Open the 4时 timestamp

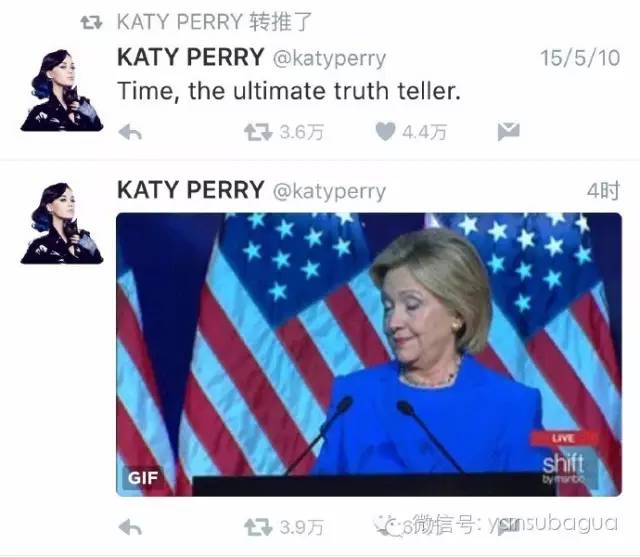603,191
